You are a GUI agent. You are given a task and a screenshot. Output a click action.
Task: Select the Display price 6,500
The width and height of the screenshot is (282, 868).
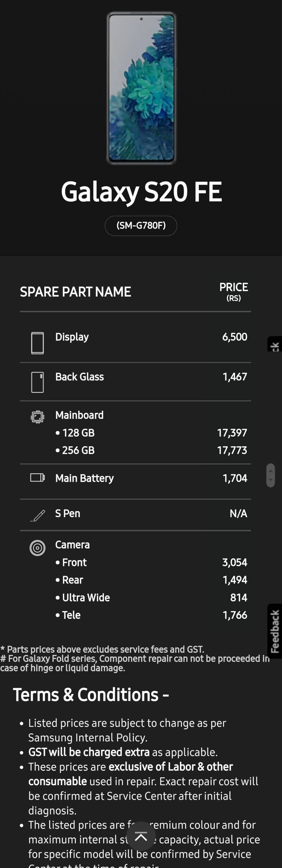pos(234,337)
